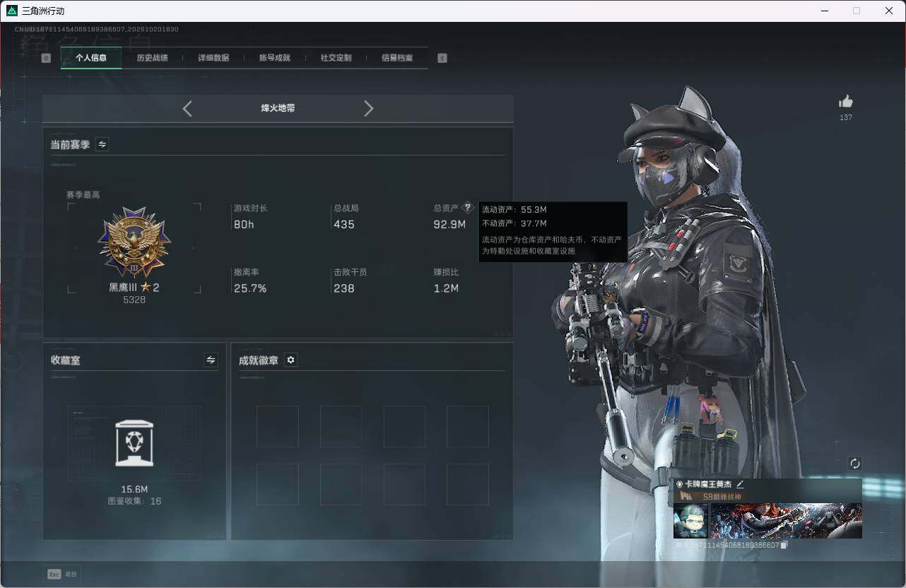Open the 成就徽章 gear settings icon
Image resolution: width=906 pixels, height=588 pixels.
coord(290,360)
